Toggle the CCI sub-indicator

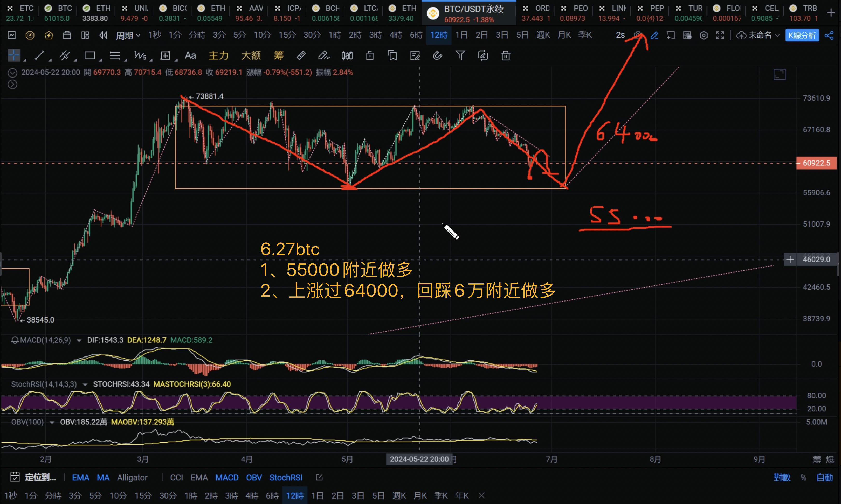point(176,478)
